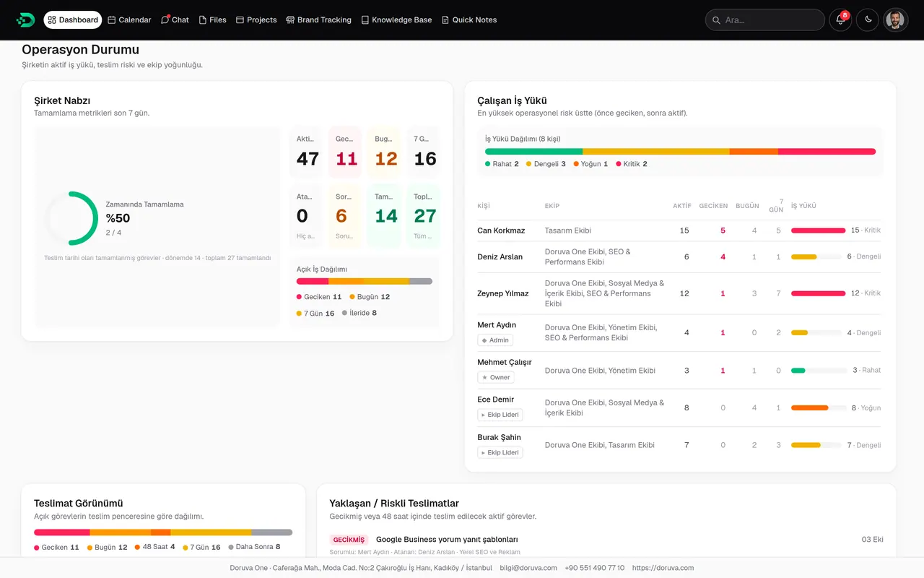The height and width of the screenshot is (578, 924).
Task: Click the 'Ekip Lideri' badge under Ece Demir
Action: pyautogui.click(x=500, y=415)
